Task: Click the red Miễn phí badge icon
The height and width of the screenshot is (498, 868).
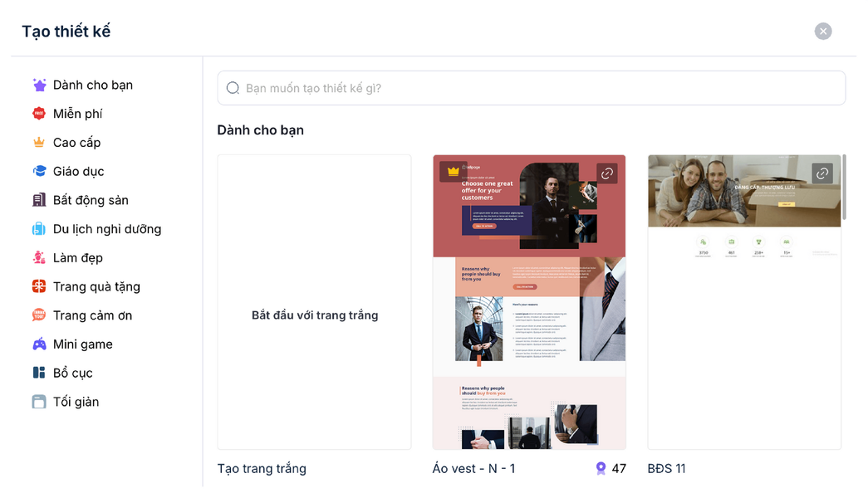Action: pos(39,114)
